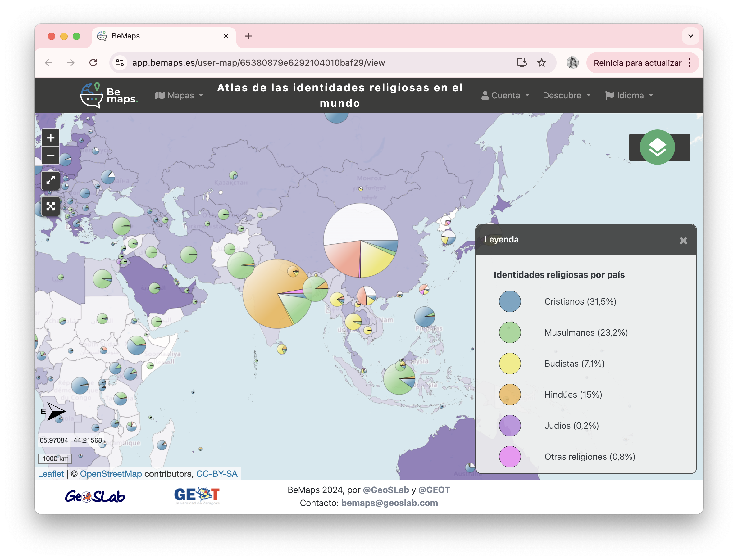Screen dimensions: 738x560
Task: Click the Turkey green pie chart
Action: point(121,226)
